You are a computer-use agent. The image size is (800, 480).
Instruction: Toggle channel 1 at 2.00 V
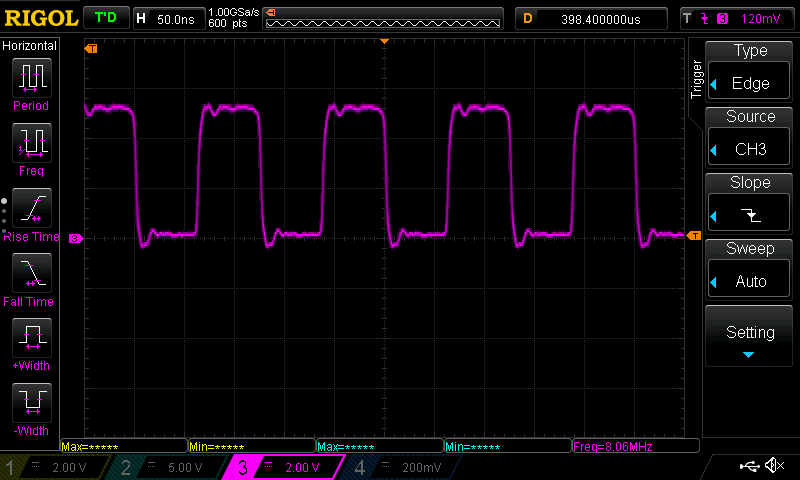click(x=54, y=467)
